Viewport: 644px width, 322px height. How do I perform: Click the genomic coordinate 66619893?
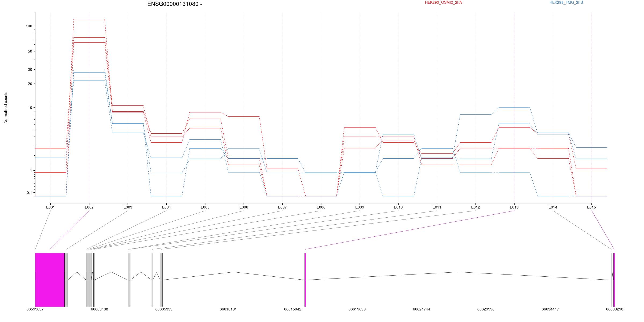click(357, 309)
